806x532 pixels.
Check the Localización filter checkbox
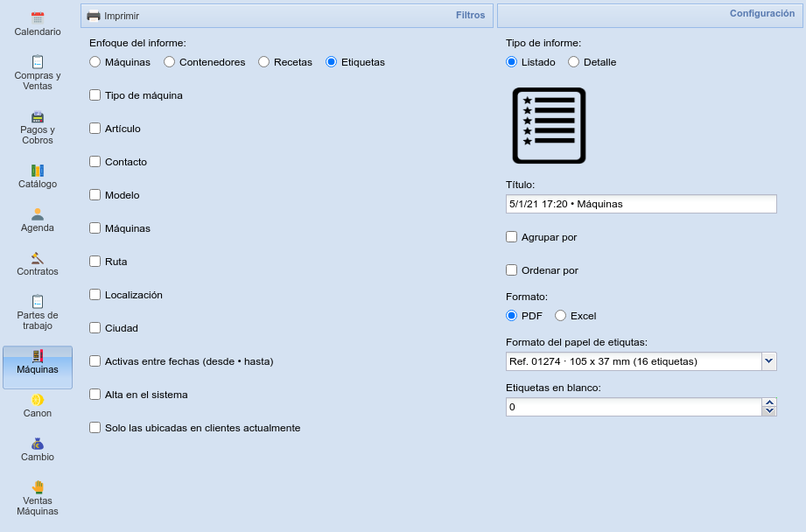95,295
